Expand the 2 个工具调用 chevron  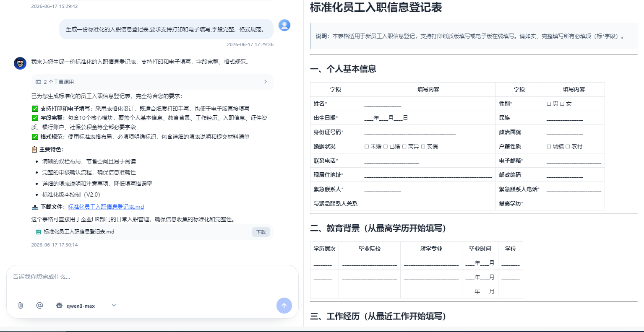(x=266, y=82)
